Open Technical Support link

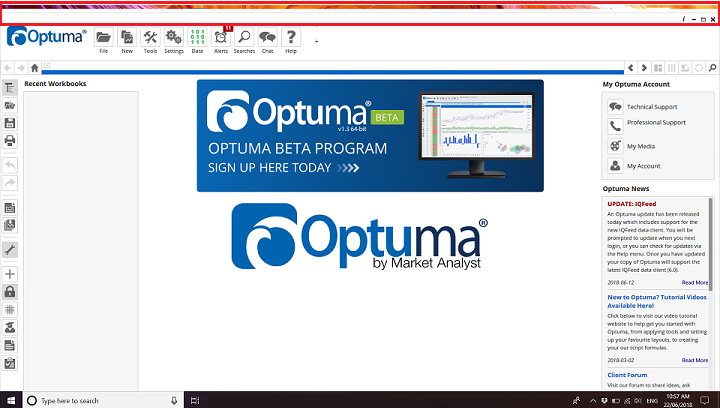[x=652, y=107]
